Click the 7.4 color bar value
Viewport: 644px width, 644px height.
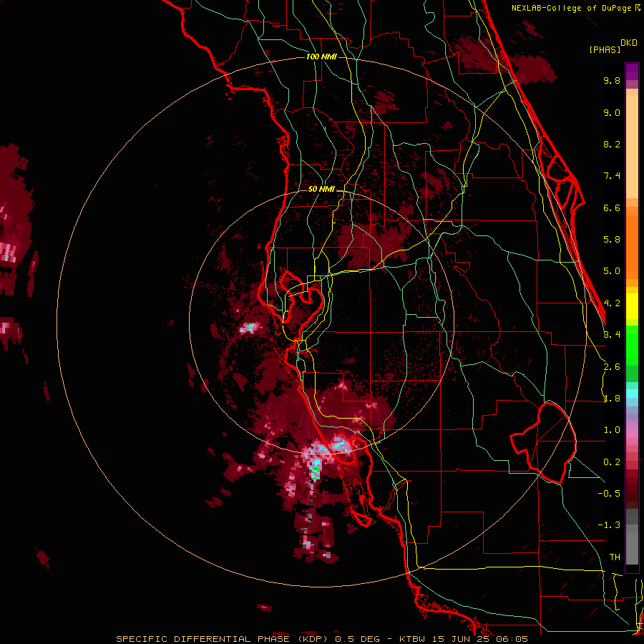click(x=612, y=176)
